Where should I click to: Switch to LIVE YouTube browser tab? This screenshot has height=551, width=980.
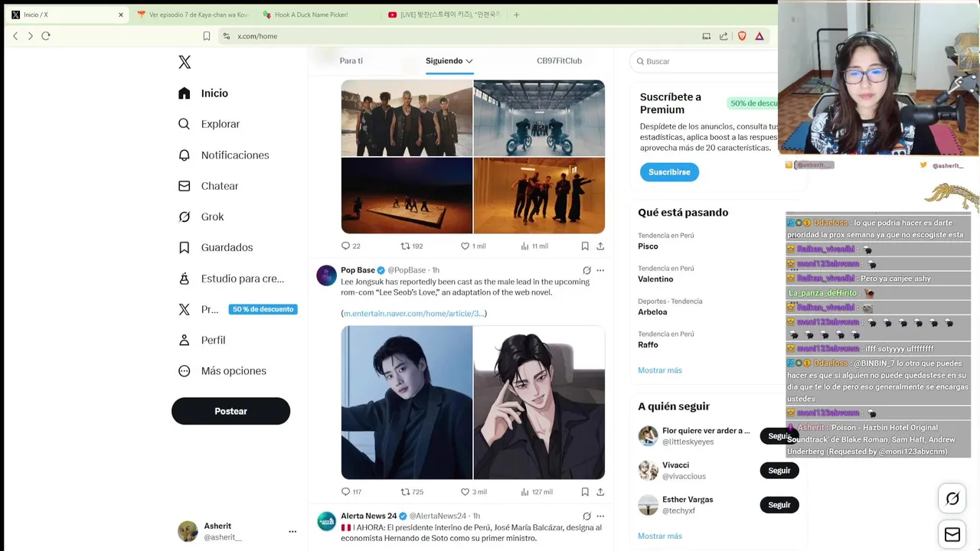coord(443,15)
